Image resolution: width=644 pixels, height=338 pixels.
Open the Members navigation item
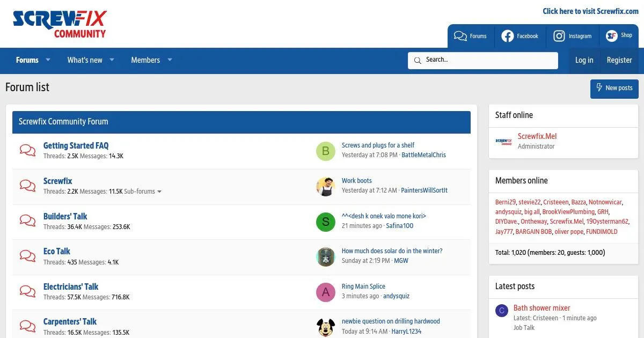point(145,60)
